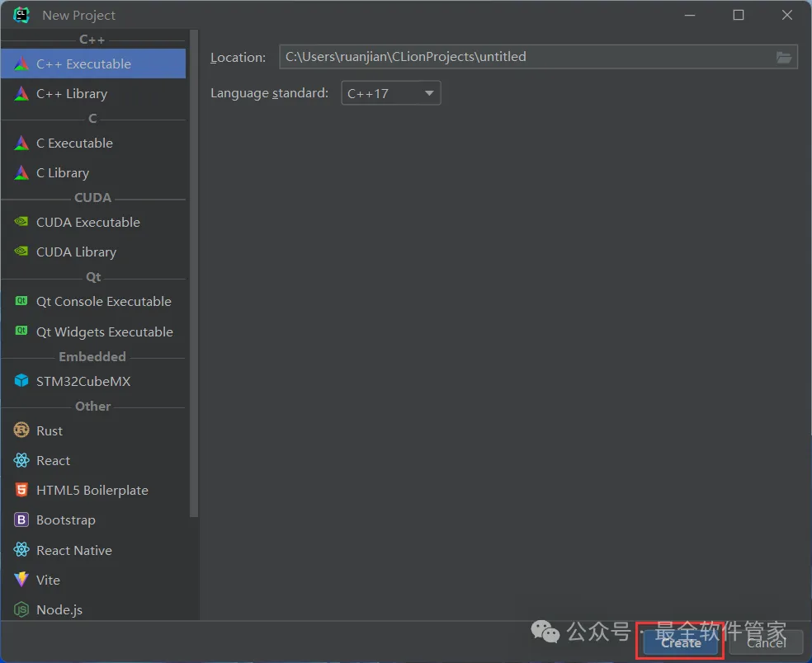Click the Vite lightning icon

pos(21,580)
